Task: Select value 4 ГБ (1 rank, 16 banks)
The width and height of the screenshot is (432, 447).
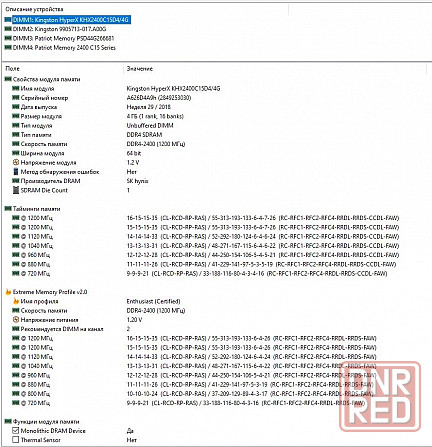Action: [155, 116]
